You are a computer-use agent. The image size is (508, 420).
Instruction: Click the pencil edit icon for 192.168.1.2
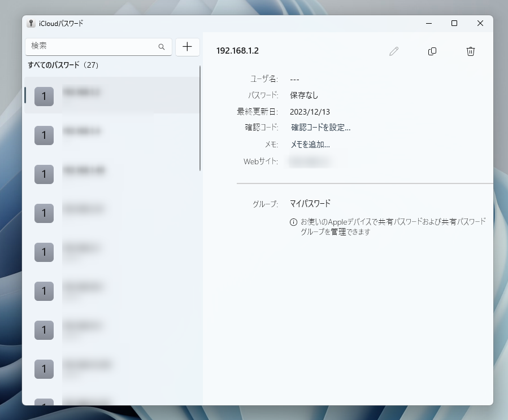click(394, 51)
